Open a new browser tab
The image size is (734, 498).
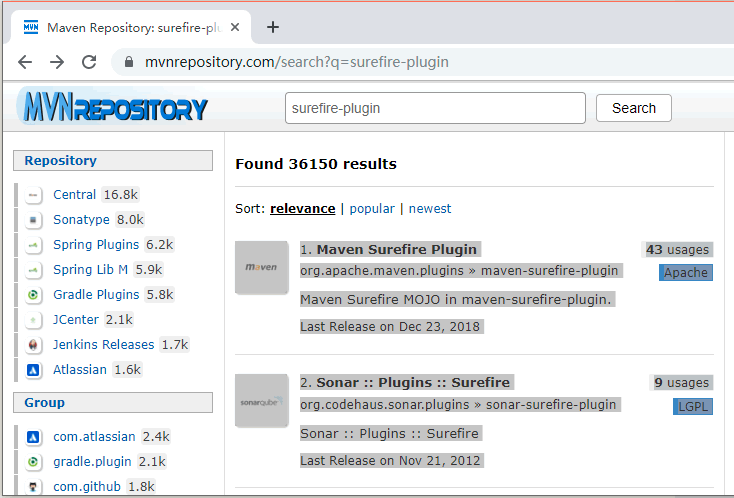[272, 27]
